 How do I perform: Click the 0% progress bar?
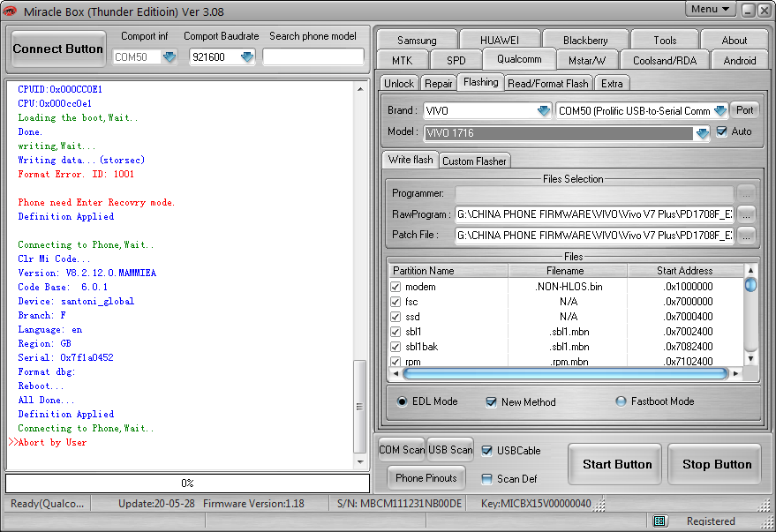pyautogui.click(x=187, y=483)
